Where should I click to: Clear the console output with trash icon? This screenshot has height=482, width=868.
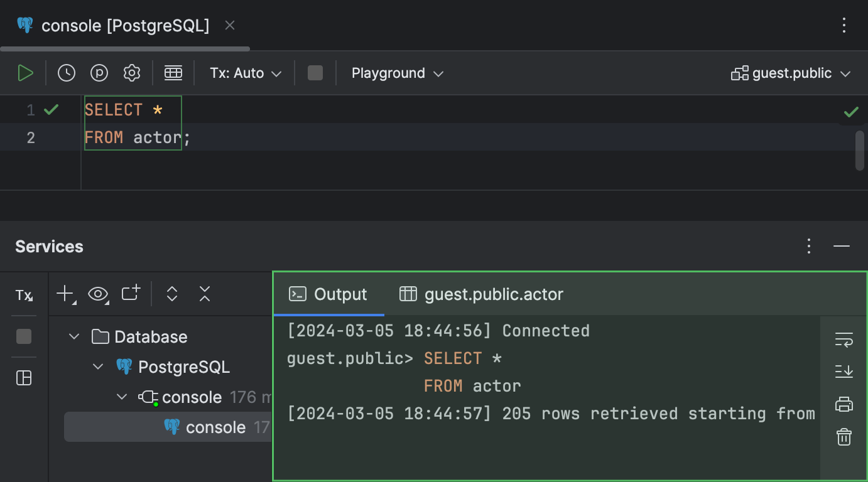(x=844, y=436)
